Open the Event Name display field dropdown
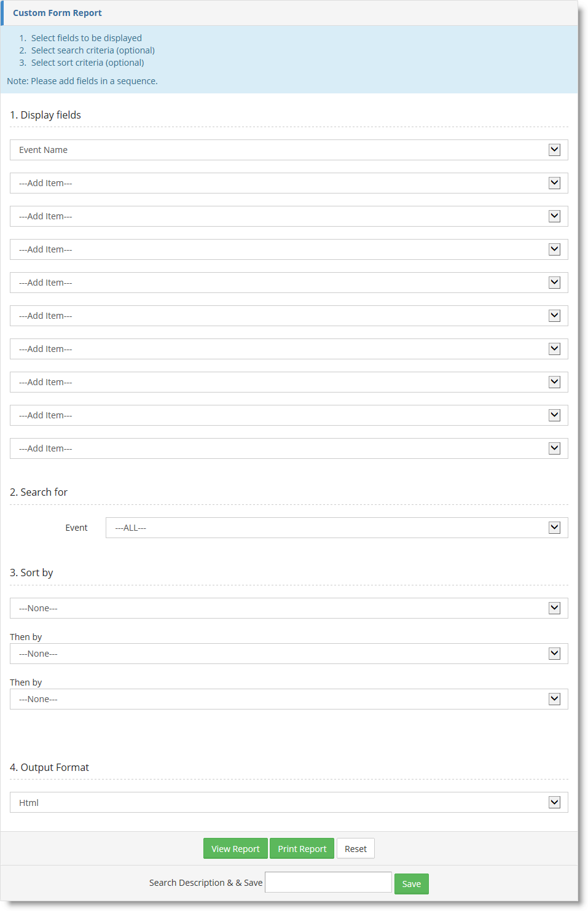Screen dimensions: 588x911 point(289,150)
